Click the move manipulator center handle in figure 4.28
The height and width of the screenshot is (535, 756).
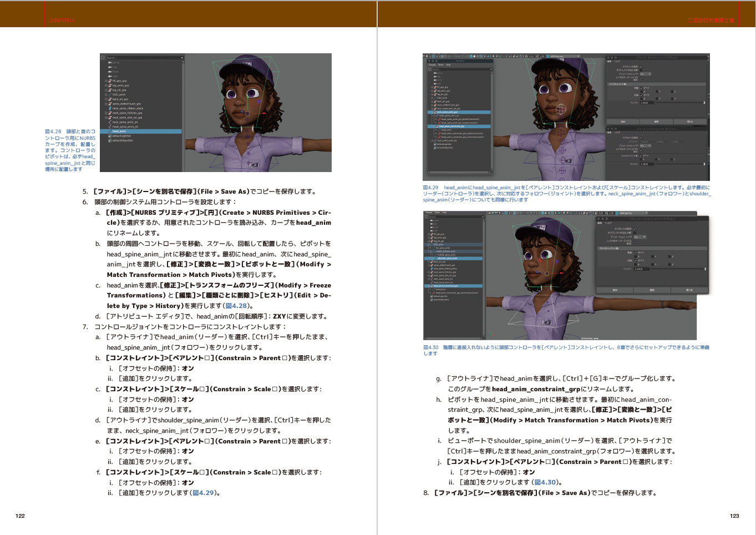(247, 114)
